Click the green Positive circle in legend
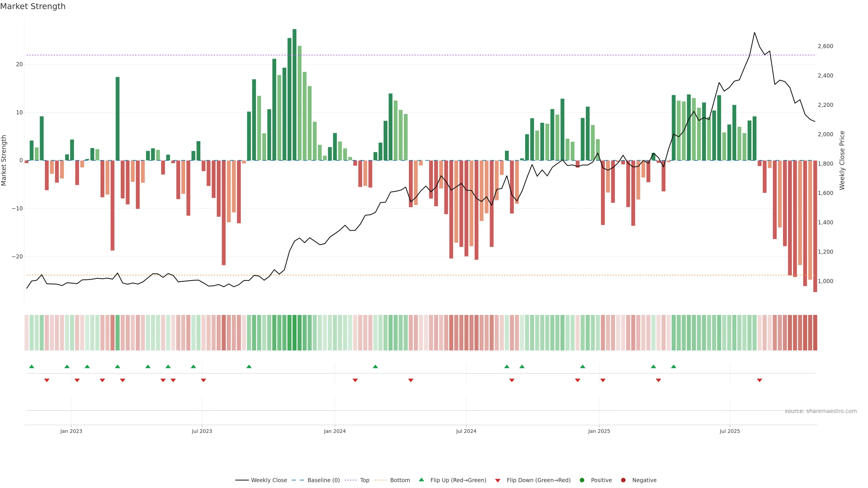868x488 pixels. (582, 480)
